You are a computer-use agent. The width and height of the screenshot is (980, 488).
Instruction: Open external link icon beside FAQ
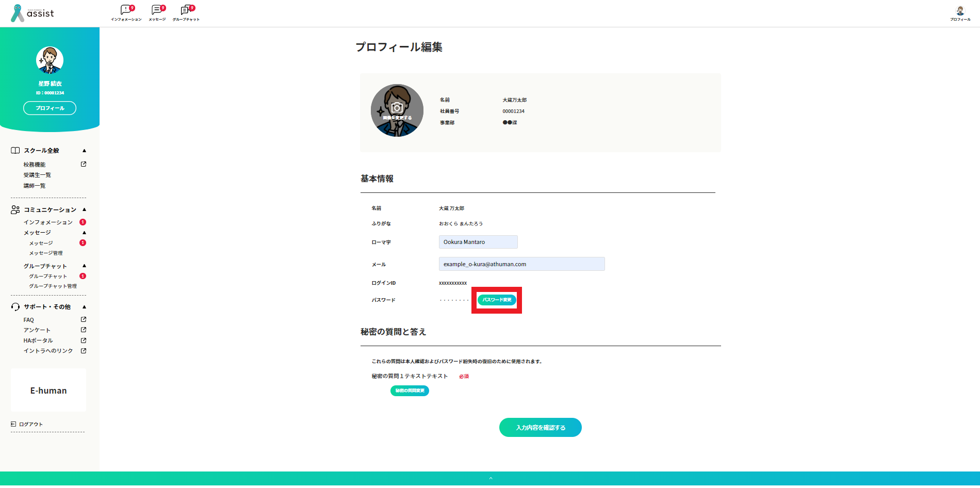click(x=84, y=319)
